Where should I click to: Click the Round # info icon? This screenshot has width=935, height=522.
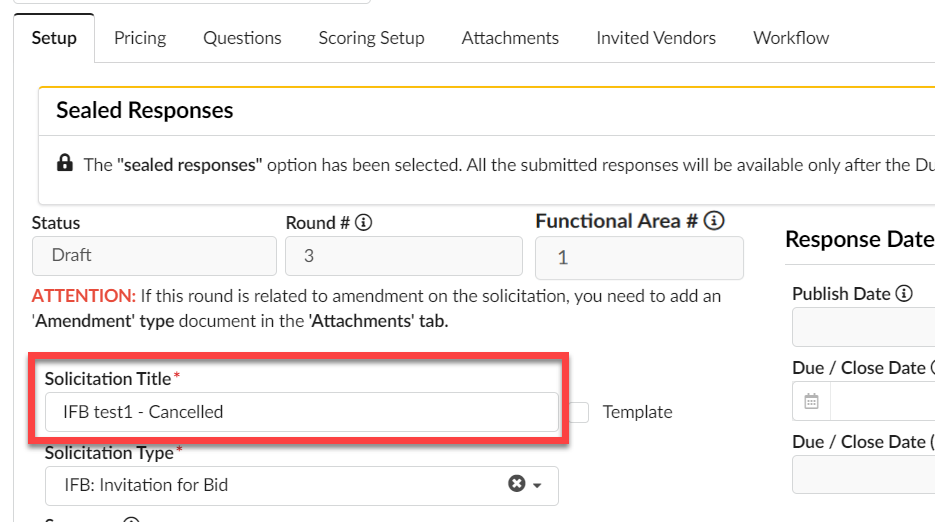(363, 223)
